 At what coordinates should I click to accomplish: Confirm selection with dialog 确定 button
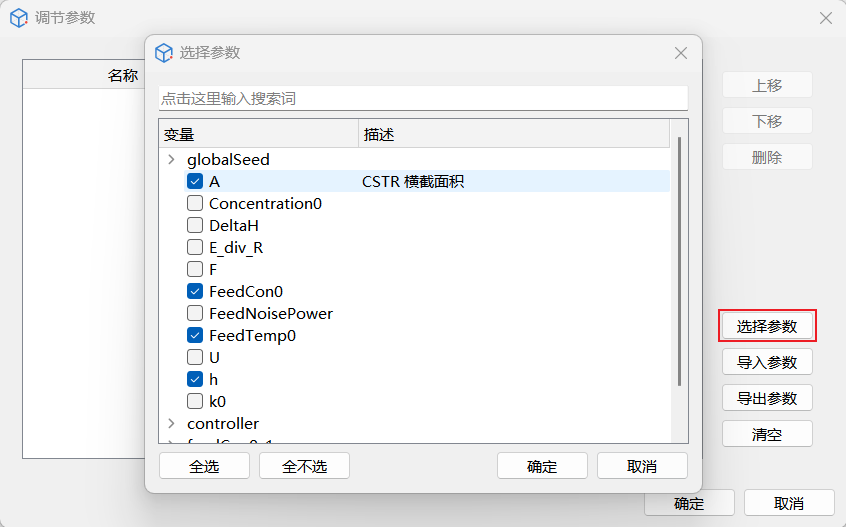point(542,466)
